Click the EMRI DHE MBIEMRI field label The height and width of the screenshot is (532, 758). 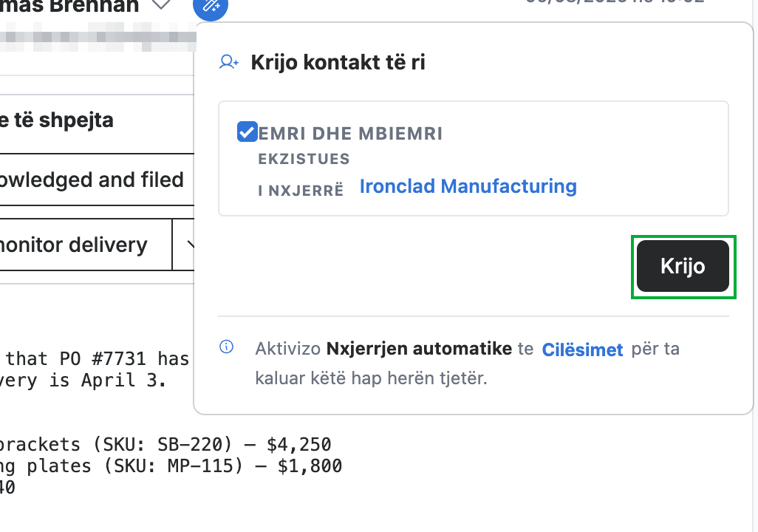[350, 134]
